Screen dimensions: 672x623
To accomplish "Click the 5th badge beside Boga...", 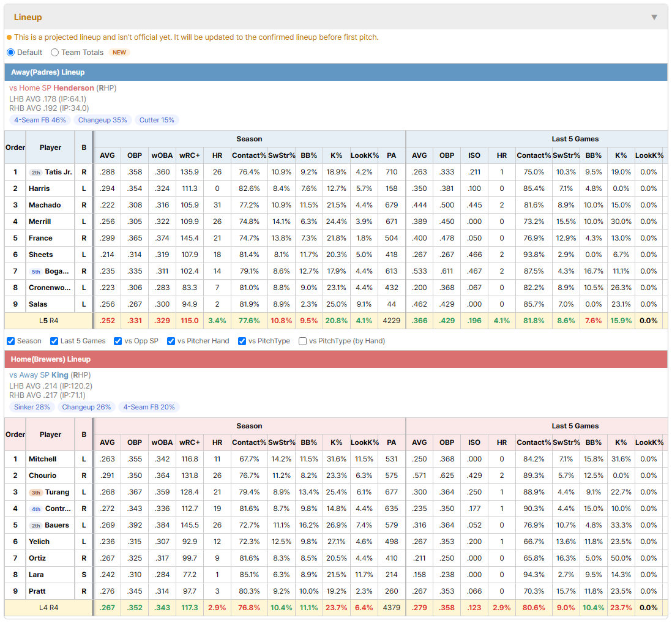I will point(35,271).
